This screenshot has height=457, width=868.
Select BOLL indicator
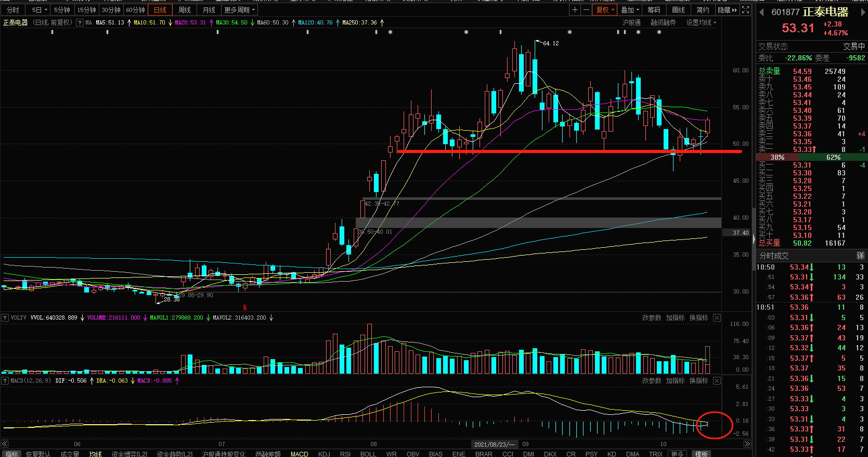tap(368, 454)
